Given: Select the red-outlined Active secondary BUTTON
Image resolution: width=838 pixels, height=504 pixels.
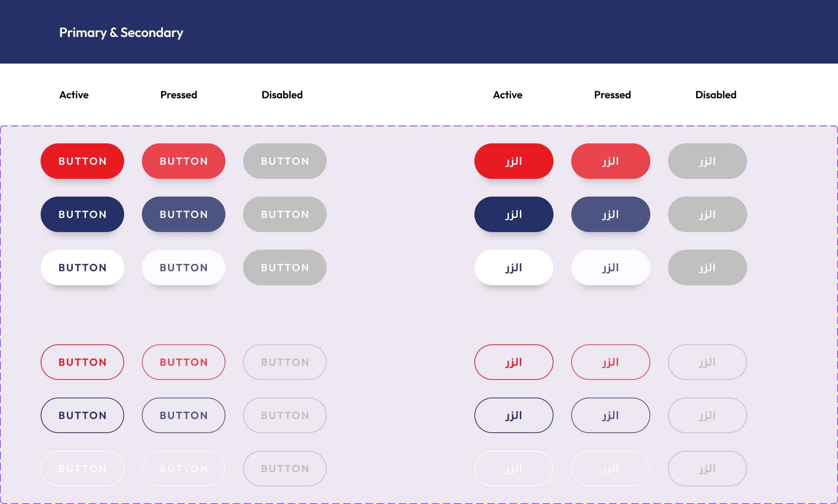Looking at the screenshot, I should 82,362.
